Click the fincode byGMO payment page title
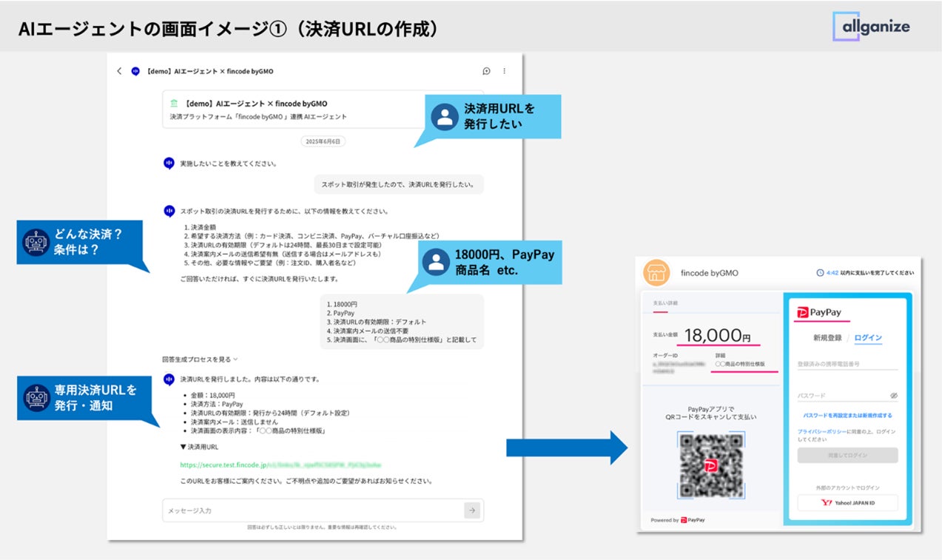The width and height of the screenshot is (942, 560). 709,273
